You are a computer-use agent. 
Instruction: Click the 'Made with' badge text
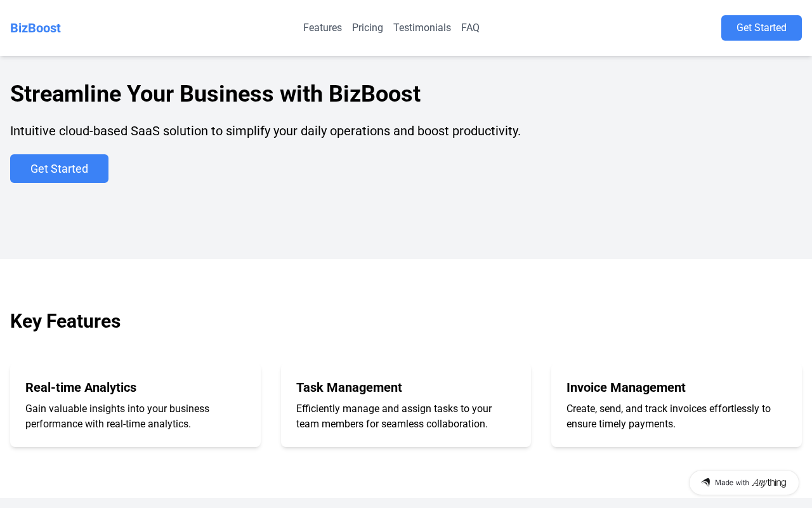coord(731,483)
